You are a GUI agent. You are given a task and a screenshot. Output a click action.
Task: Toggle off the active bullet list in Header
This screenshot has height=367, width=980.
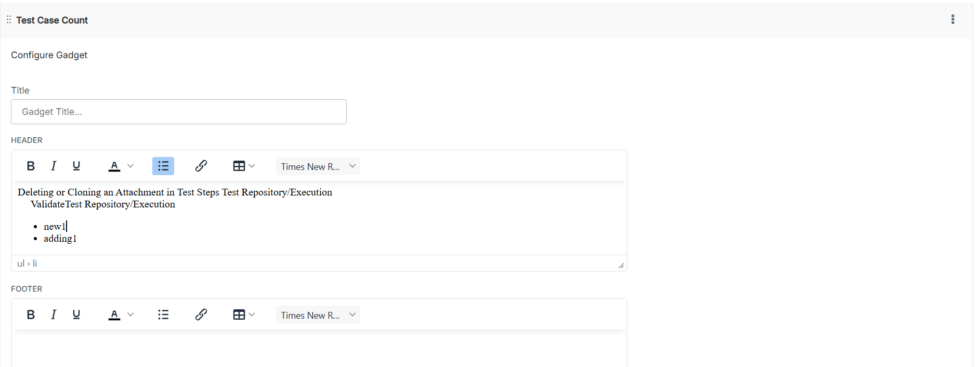click(163, 166)
